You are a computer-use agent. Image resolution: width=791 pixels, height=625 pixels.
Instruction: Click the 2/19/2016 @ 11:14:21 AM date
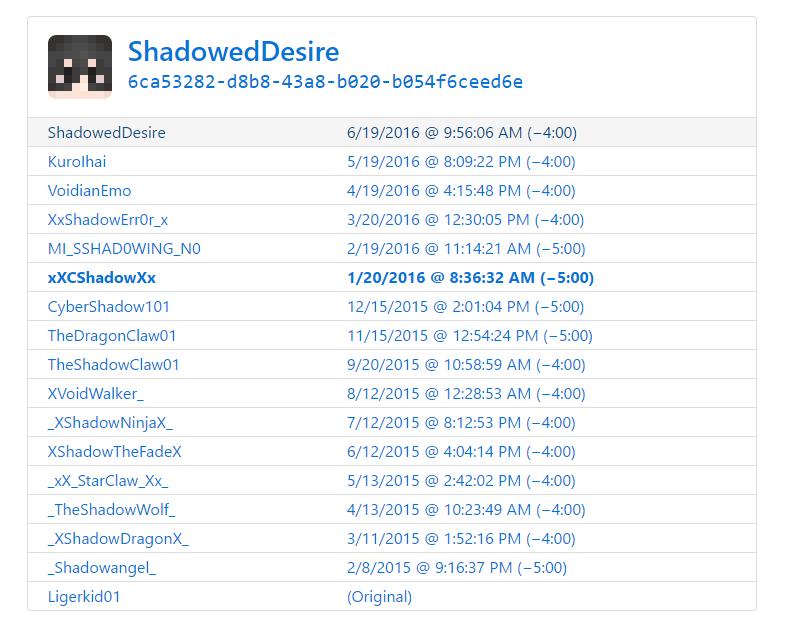(466, 249)
